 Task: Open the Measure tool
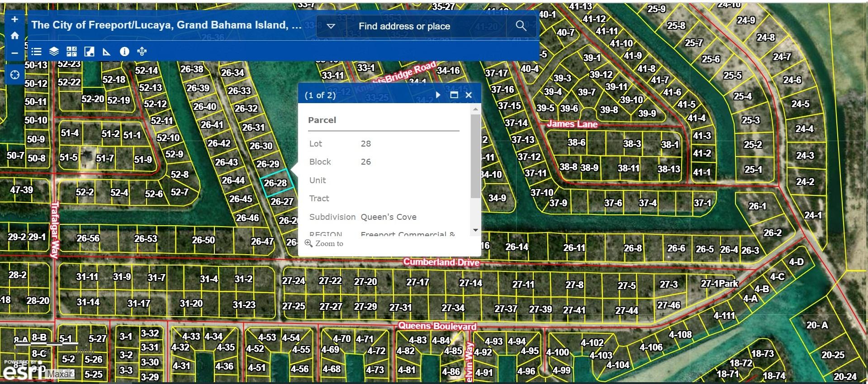(x=107, y=52)
